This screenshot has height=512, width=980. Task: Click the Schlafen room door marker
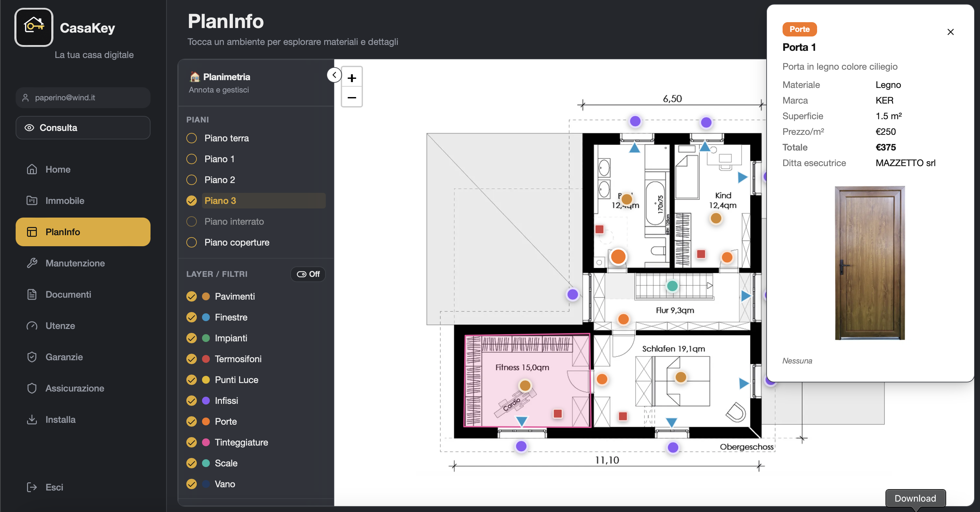602,379
